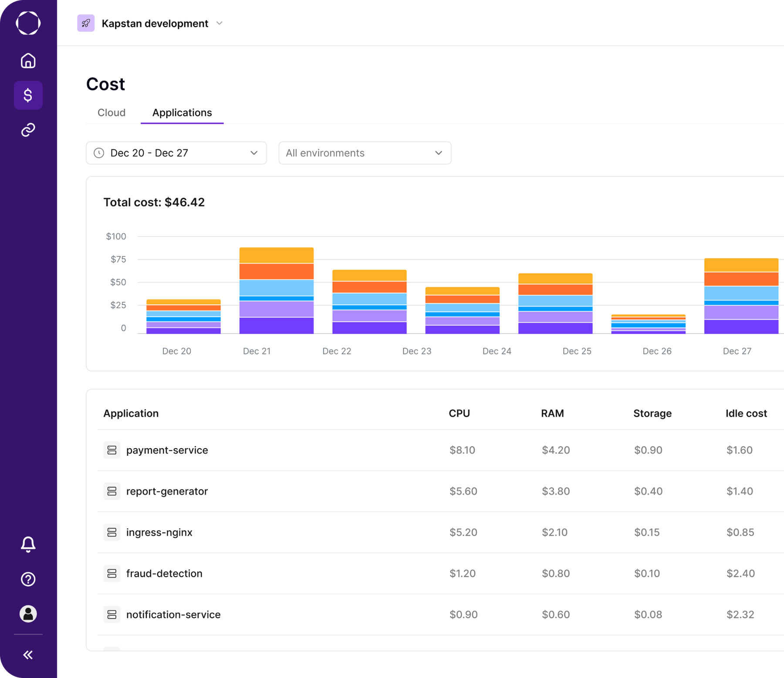Click the clock icon in date picker
This screenshot has width=784, height=678.
pyautogui.click(x=99, y=153)
